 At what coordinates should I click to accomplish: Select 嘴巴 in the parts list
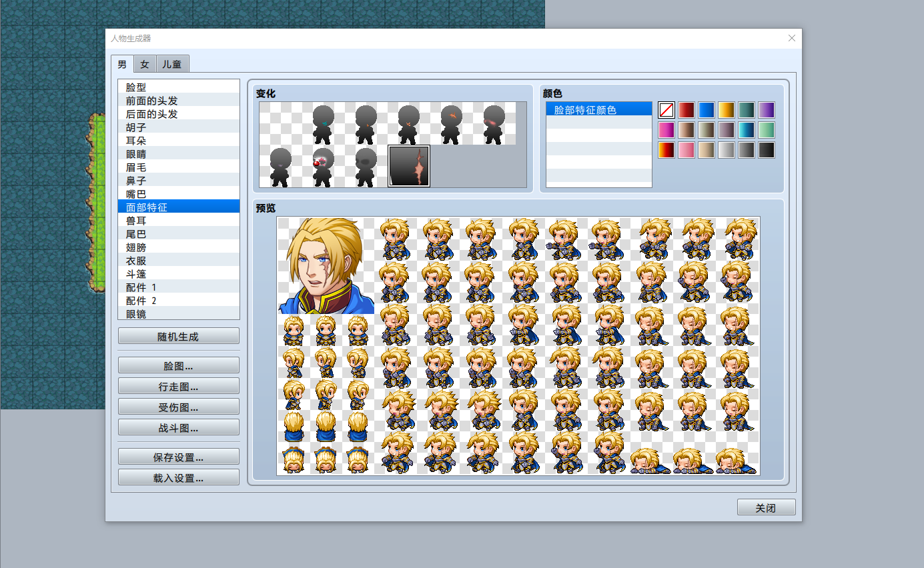coord(179,193)
